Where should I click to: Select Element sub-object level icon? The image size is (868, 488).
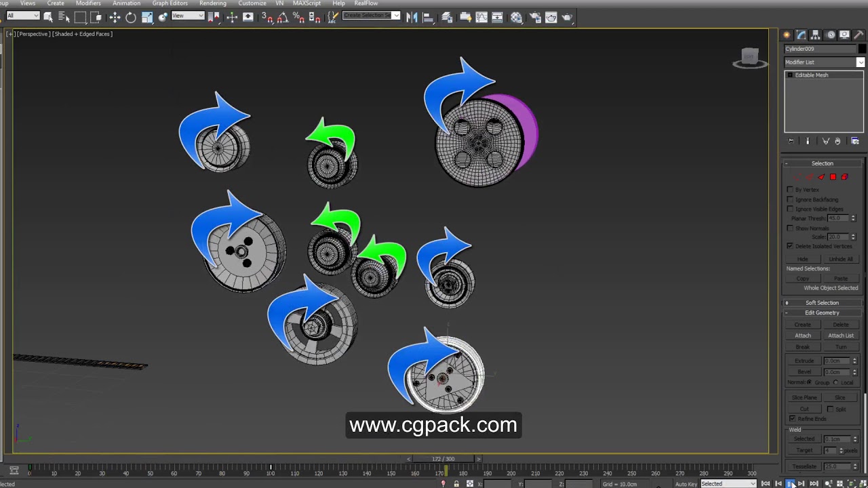pyautogui.click(x=844, y=177)
